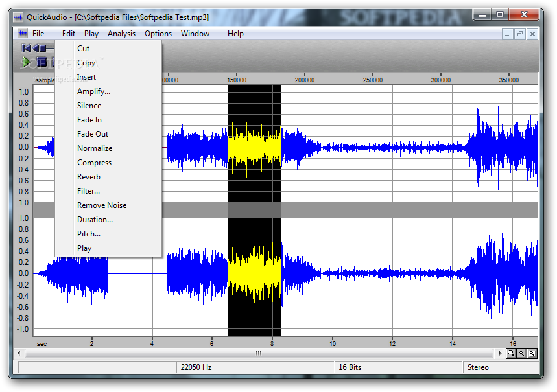557x392 pixels.
Task: Choose Remove Noise from the Edit menu
Action: click(108, 205)
